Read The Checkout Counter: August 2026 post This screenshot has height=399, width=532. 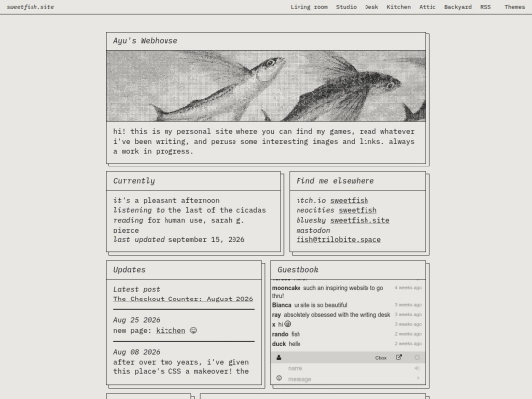click(x=183, y=299)
